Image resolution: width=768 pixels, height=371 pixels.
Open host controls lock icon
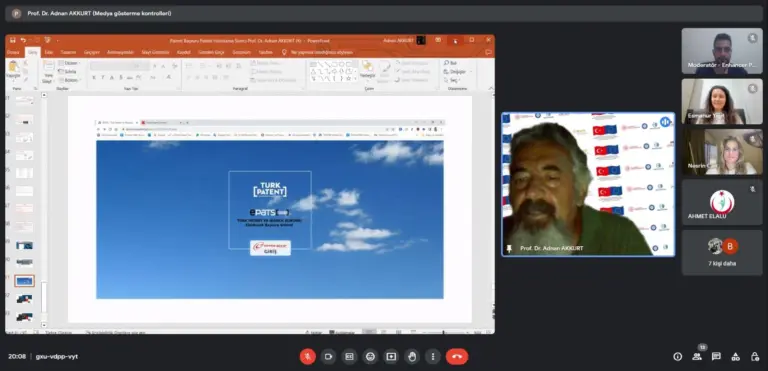coord(755,357)
